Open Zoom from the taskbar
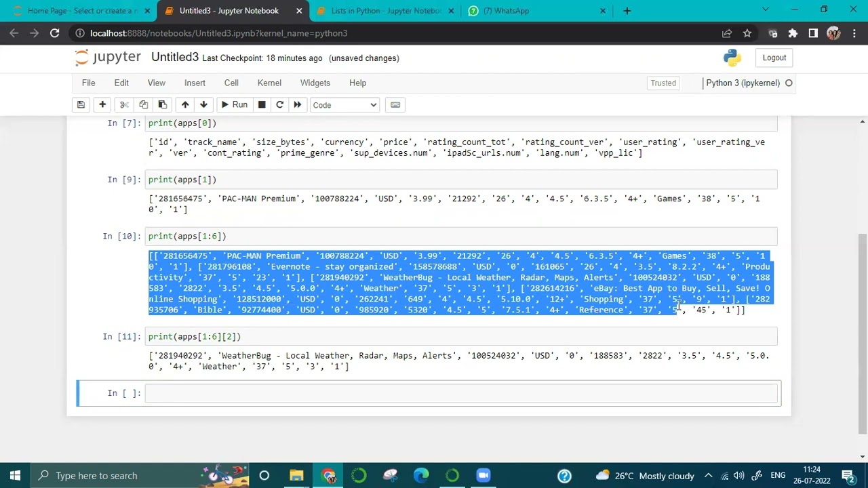 pos(483,475)
